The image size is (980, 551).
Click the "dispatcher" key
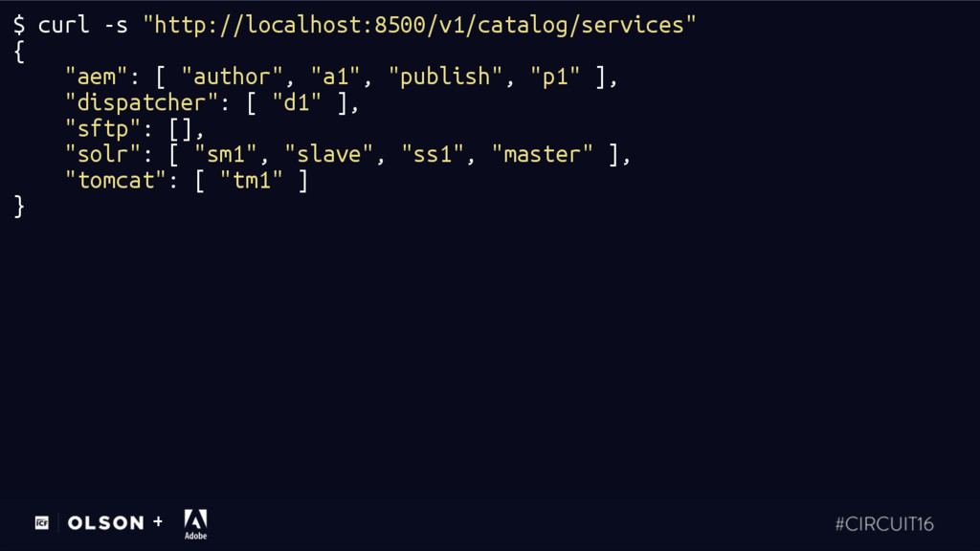(142, 102)
